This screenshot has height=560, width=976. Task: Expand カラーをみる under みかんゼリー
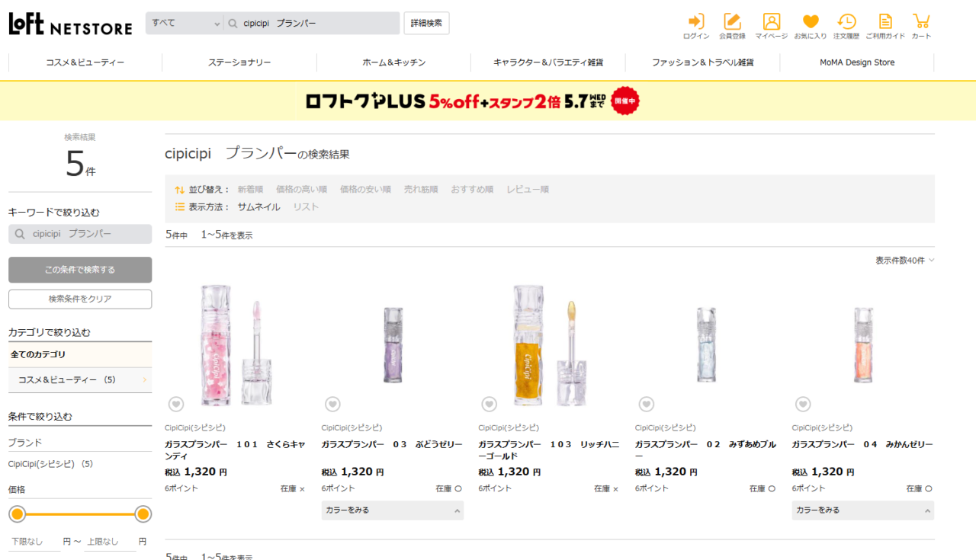click(863, 510)
